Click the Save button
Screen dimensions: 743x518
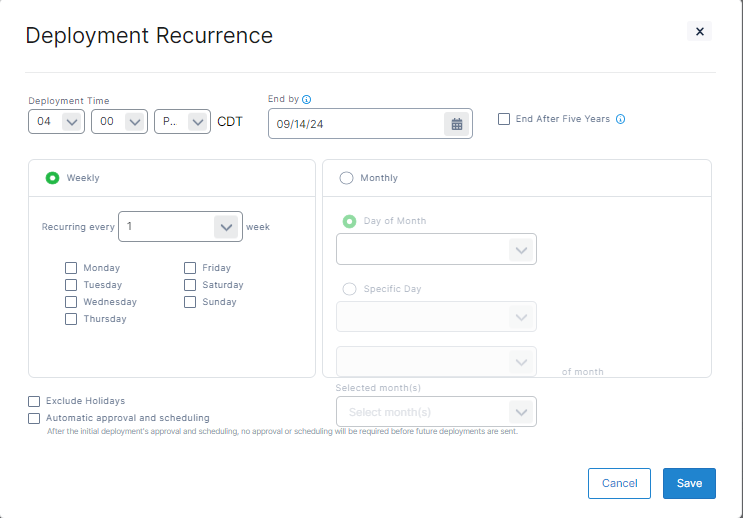[x=689, y=483]
